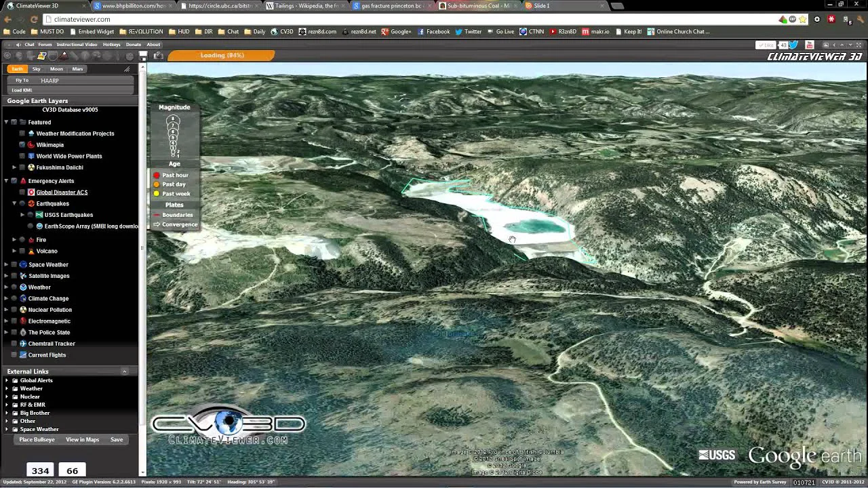Open the Hotkeys menu item
868x488 pixels.
[x=112, y=45]
